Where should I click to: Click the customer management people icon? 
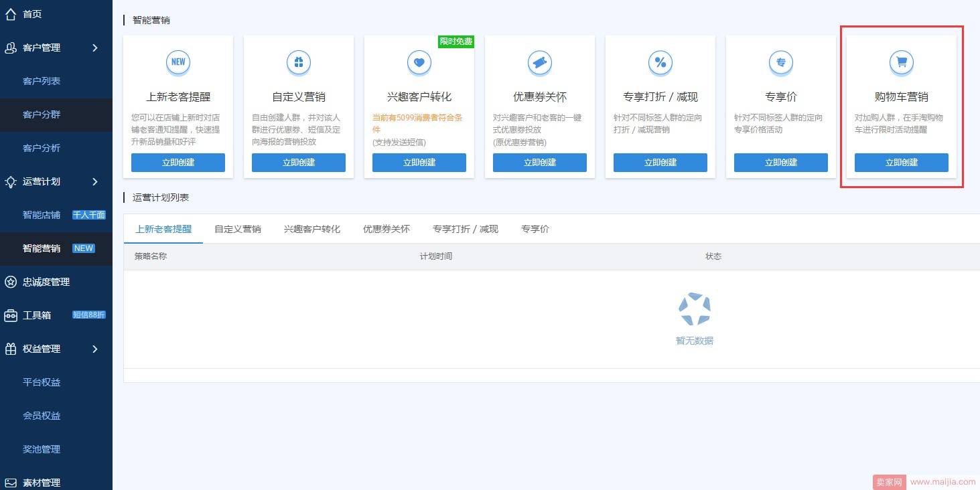click(x=10, y=48)
